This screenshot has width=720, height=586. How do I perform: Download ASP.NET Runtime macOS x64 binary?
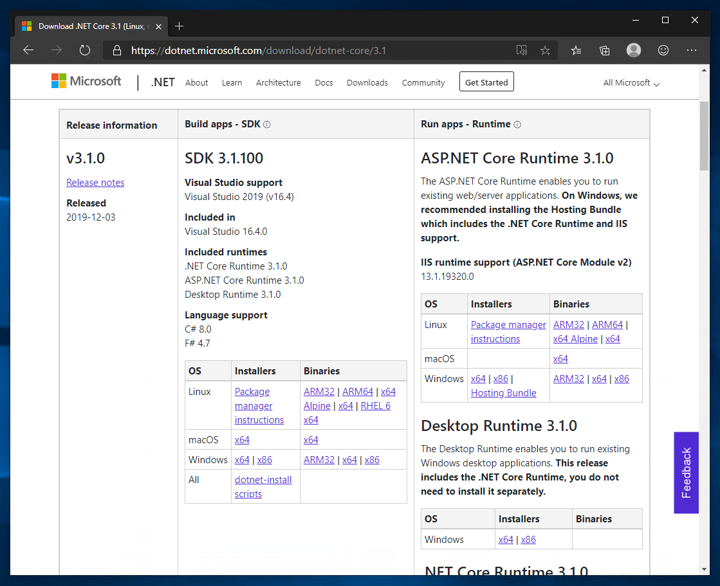(x=560, y=359)
